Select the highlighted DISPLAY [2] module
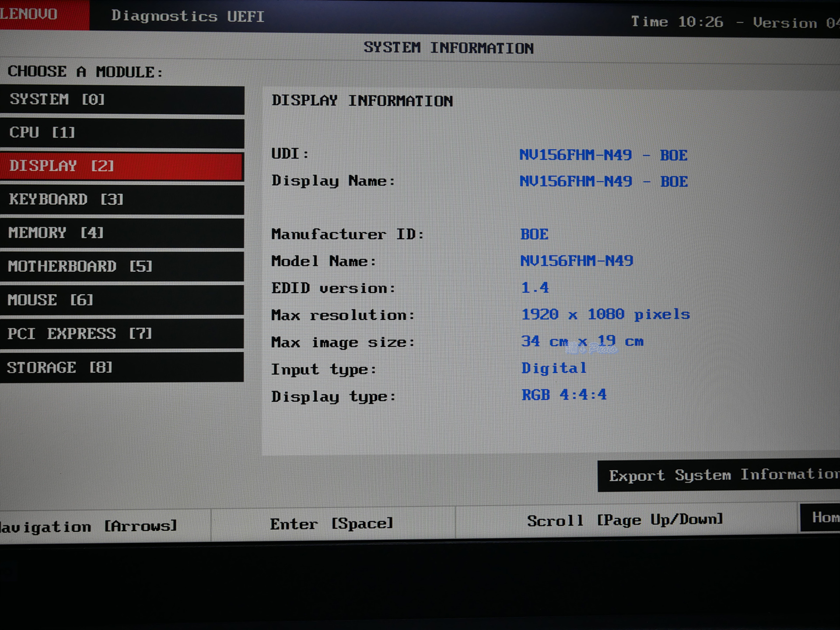The image size is (840, 630). [122, 166]
